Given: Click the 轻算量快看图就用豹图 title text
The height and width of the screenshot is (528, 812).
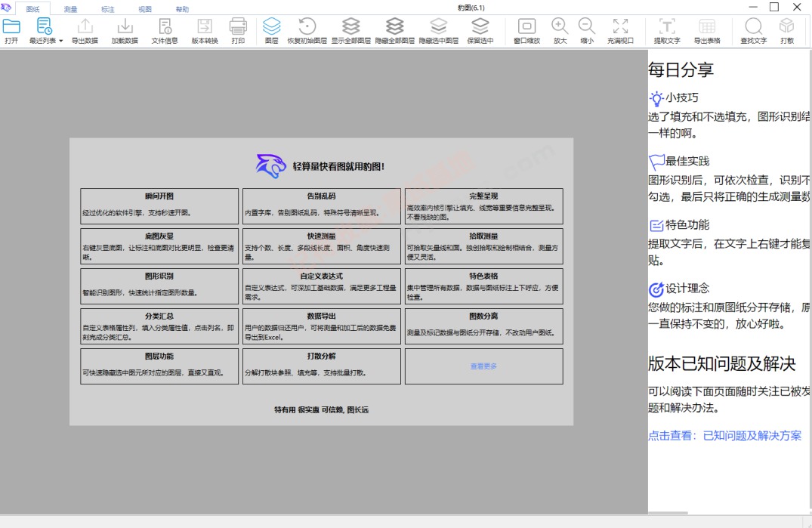Looking at the screenshot, I should pos(338,167).
